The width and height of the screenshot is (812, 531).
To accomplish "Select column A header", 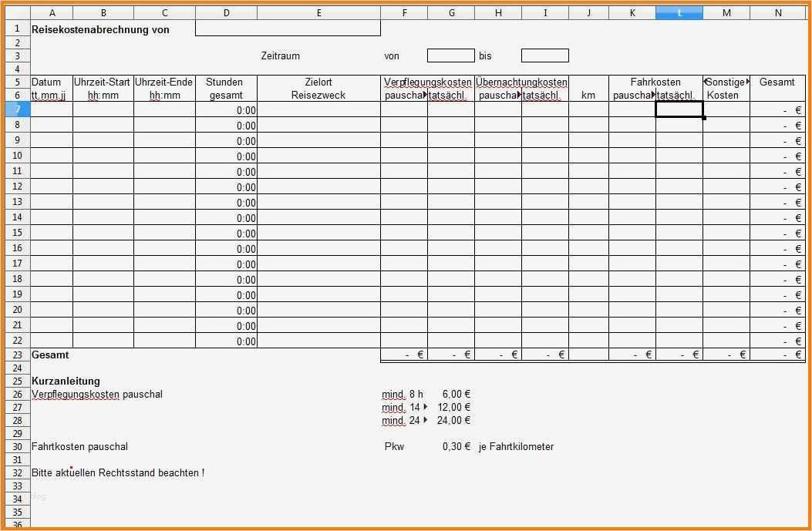I will point(52,13).
